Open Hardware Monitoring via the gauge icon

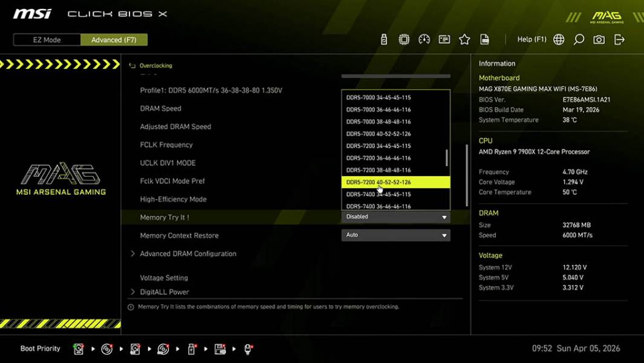coord(424,39)
